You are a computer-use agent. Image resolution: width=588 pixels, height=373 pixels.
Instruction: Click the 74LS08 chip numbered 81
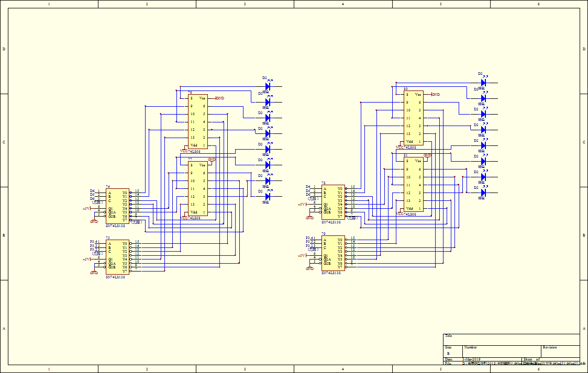click(413, 185)
